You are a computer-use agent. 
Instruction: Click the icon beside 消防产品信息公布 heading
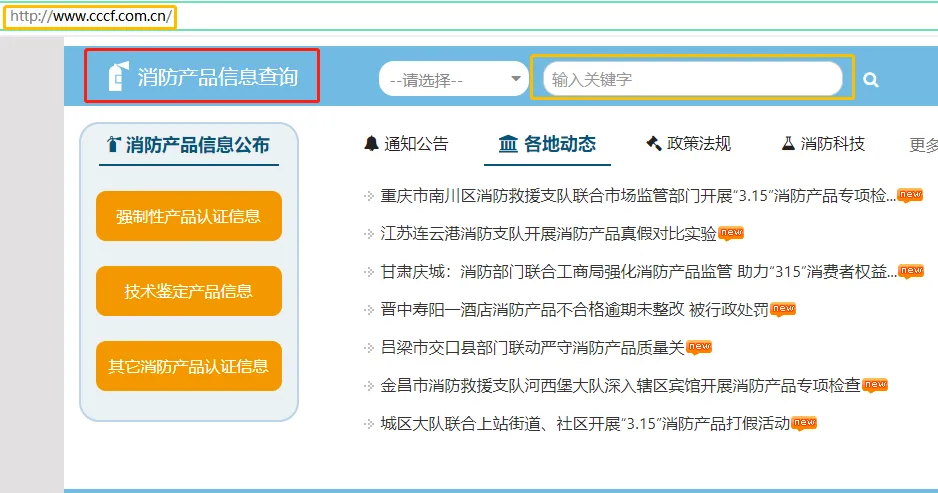coord(113,145)
